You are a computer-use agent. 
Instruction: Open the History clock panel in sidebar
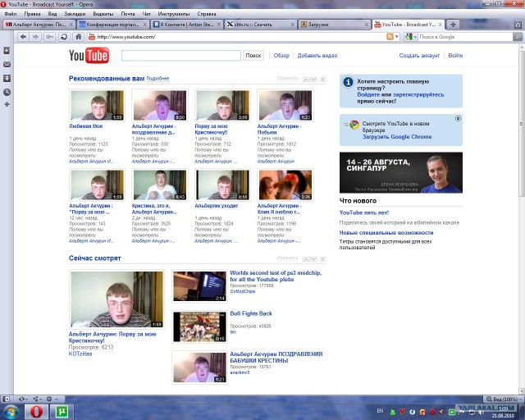pos(7,92)
